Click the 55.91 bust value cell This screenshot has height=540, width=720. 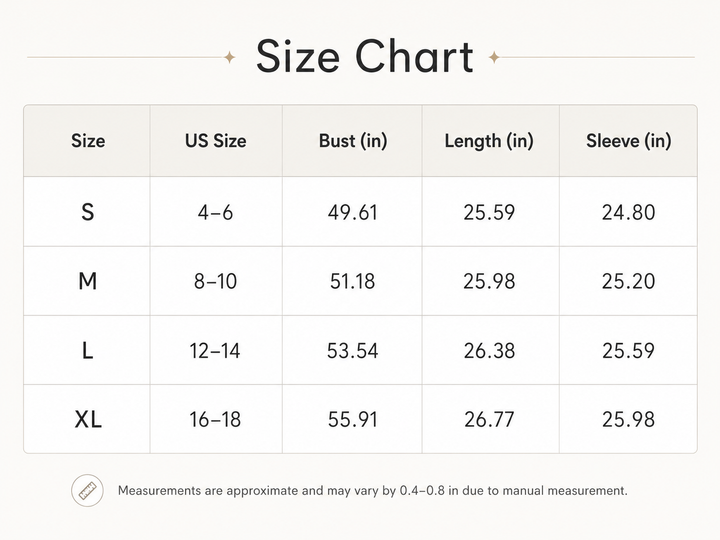tap(353, 420)
